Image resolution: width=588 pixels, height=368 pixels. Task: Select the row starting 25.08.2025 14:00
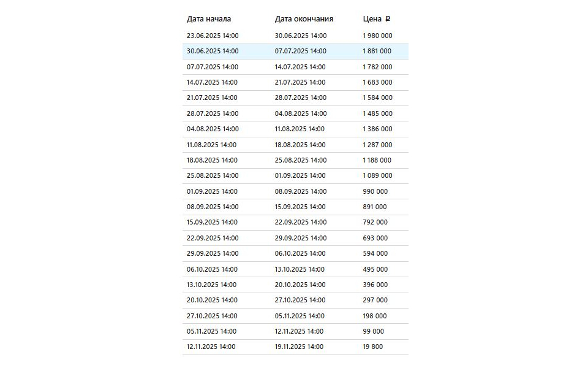tap(295, 176)
